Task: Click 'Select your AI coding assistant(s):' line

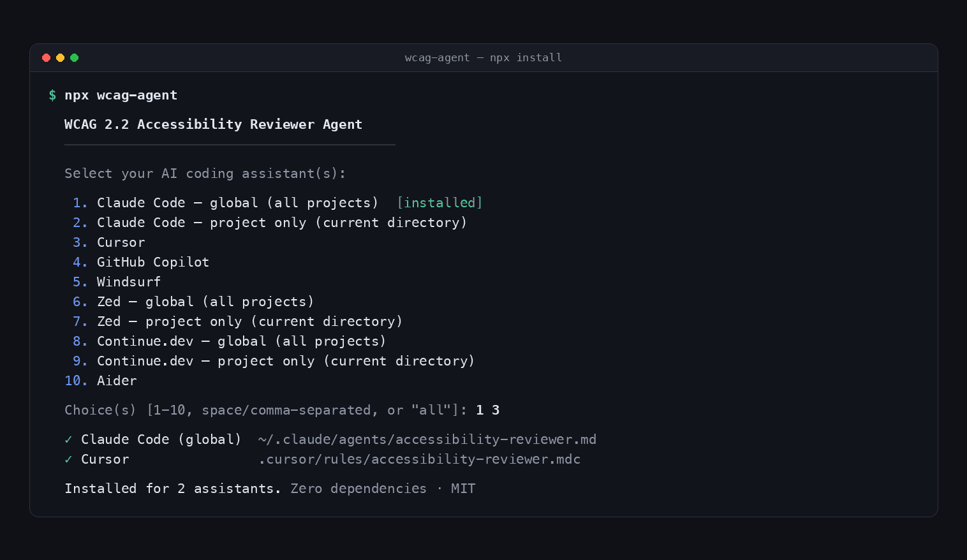Action: [205, 173]
